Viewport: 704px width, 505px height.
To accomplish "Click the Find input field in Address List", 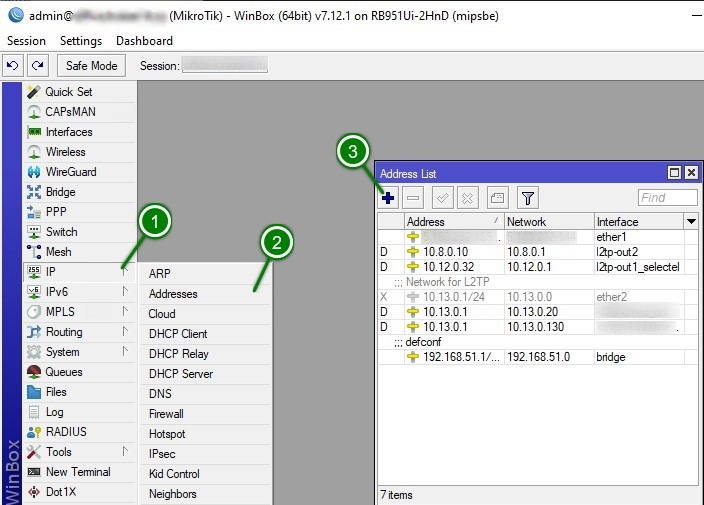I will click(667, 198).
